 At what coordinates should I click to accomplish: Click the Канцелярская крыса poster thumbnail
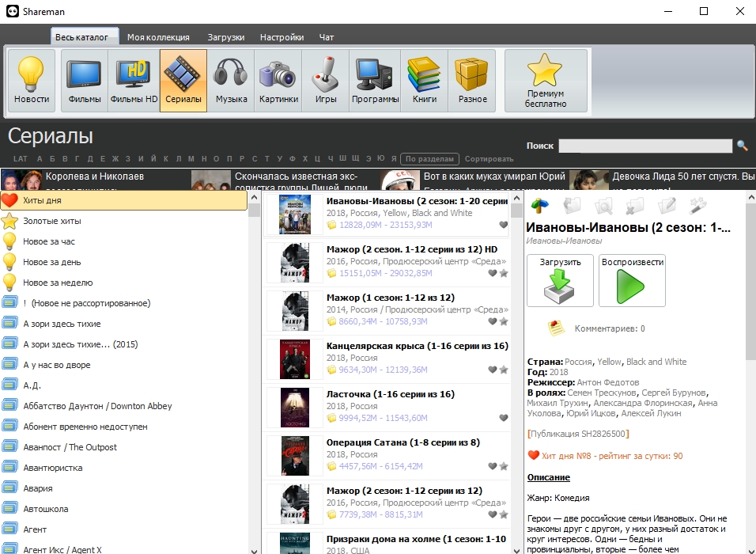[295, 359]
